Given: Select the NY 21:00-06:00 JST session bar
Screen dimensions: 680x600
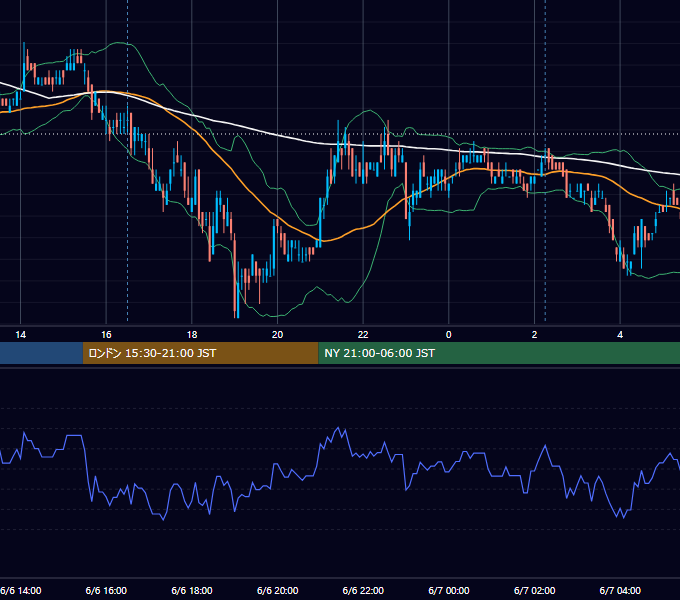Looking at the screenshot, I should [499, 353].
